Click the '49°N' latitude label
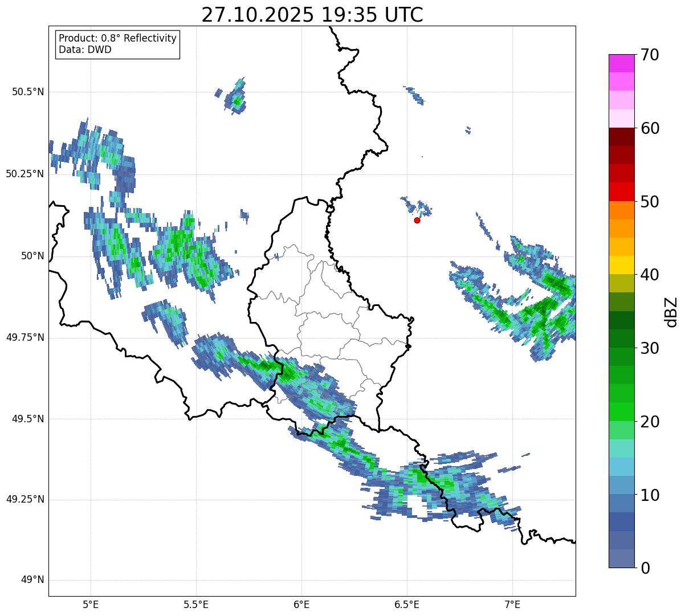 tap(32, 580)
